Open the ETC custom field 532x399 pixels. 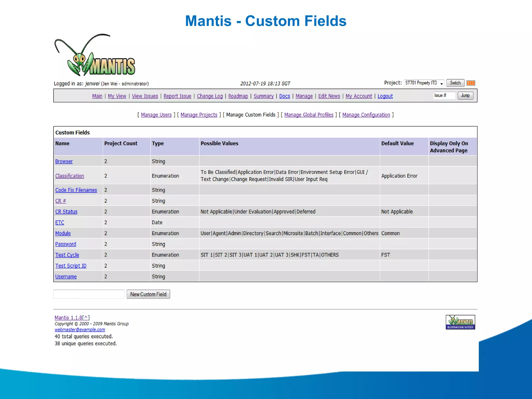(59, 223)
